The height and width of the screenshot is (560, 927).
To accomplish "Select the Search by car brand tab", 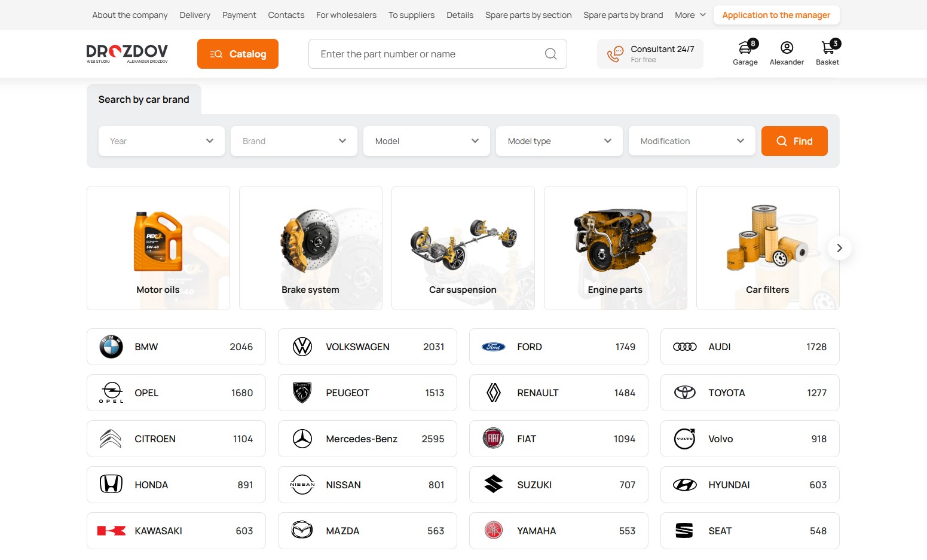I will [x=143, y=100].
